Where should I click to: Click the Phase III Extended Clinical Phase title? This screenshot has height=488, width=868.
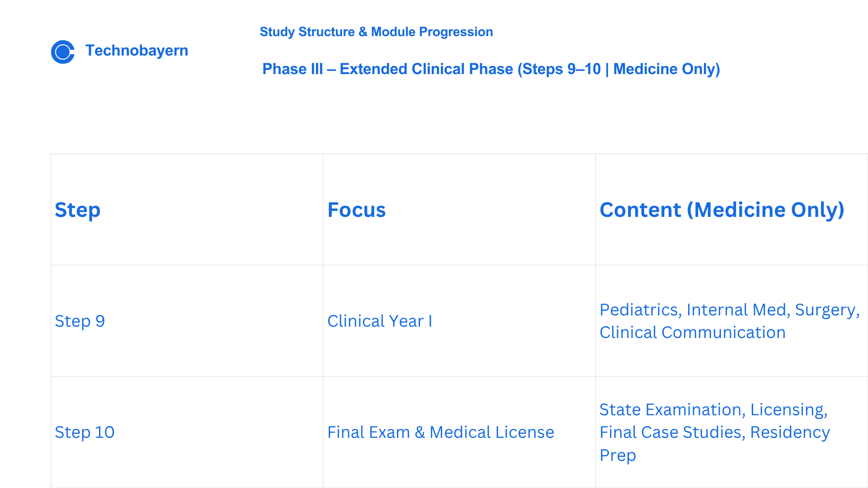(x=491, y=69)
